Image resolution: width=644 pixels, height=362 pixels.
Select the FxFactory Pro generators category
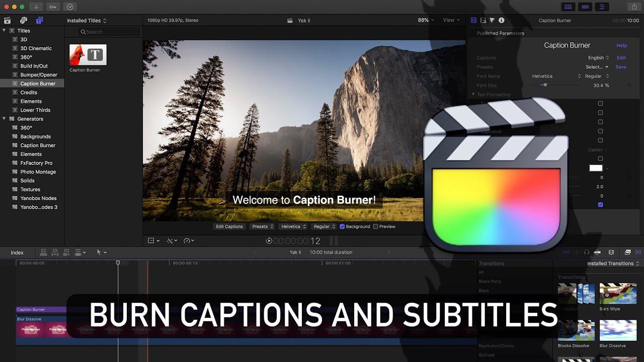click(x=32, y=163)
